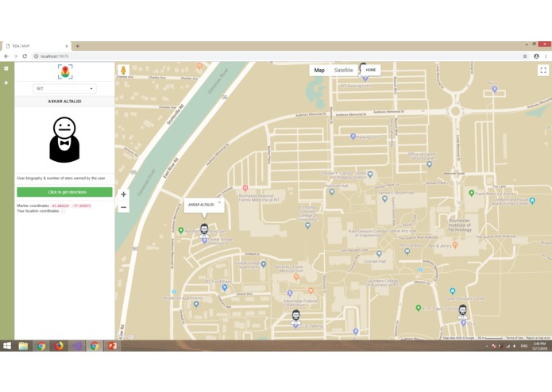The width and height of the screenshot is (552, 392).
Task: Click James E. Booth Hall pin
Action: point(384,199)
